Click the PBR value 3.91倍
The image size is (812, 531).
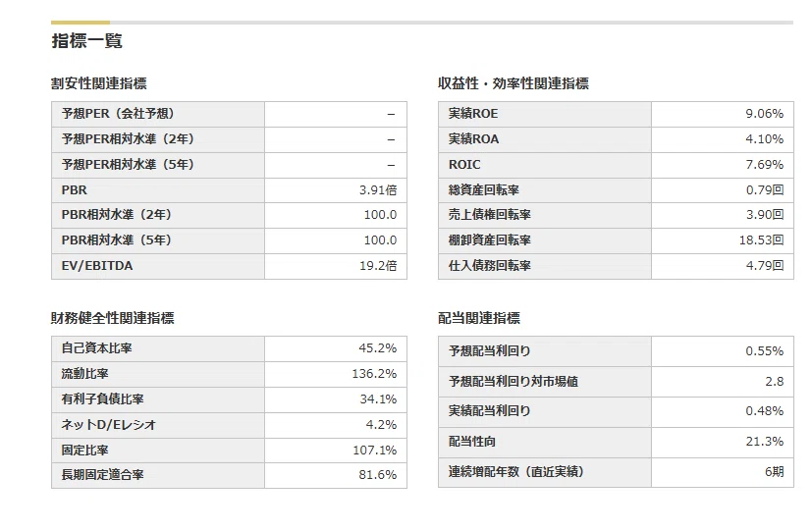point(378,190)
